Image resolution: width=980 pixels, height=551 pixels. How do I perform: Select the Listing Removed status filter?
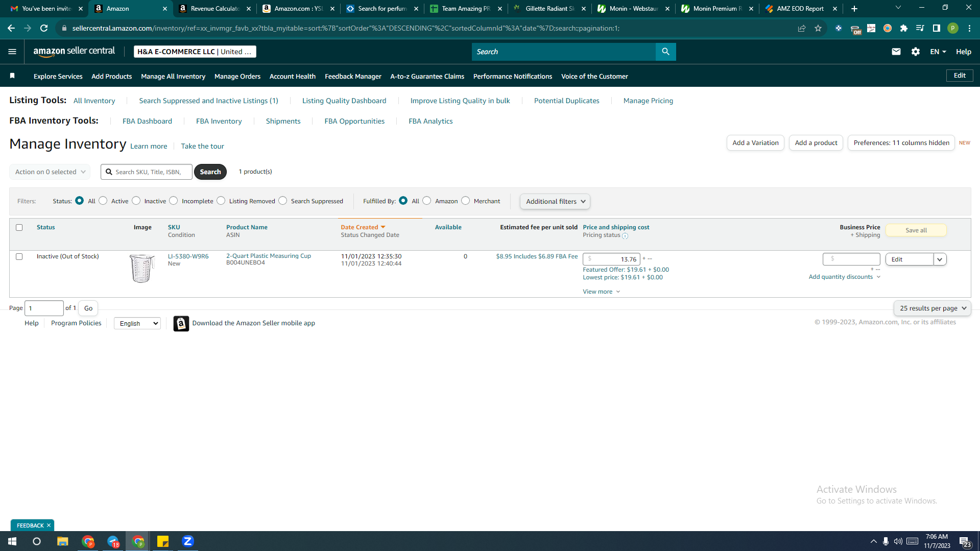[221, 201]
